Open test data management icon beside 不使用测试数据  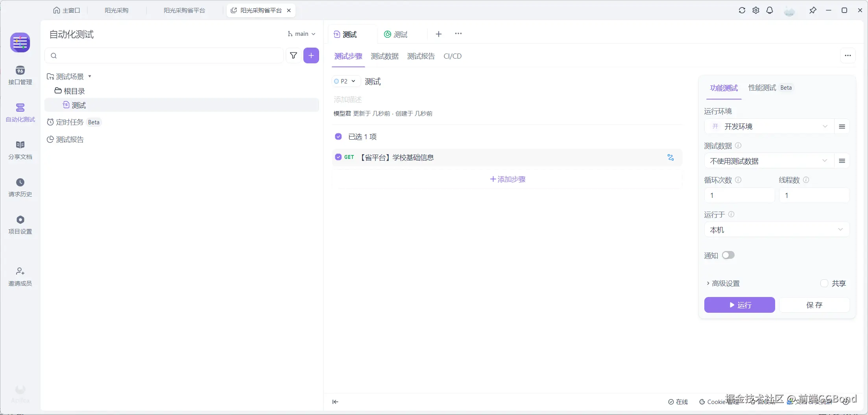coord(842,160)
